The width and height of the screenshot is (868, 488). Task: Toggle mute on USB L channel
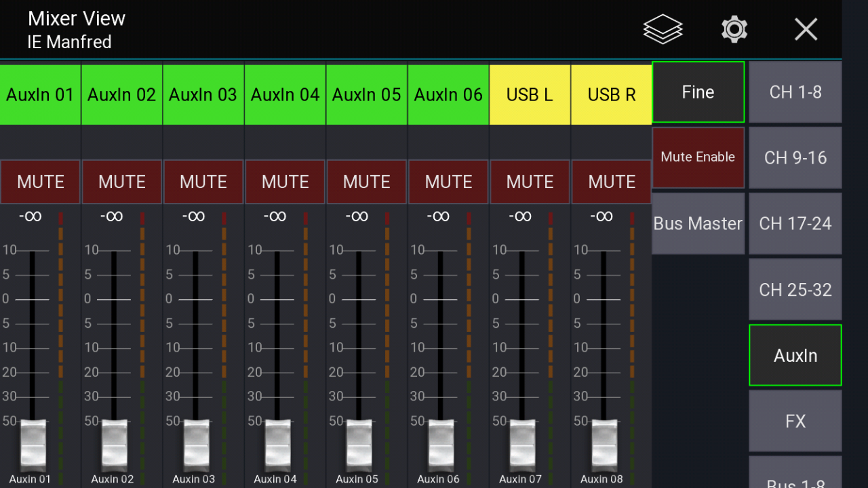[x=530, y=182]
